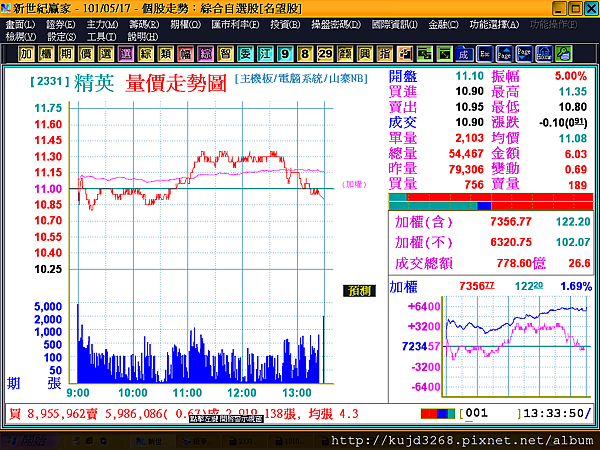Click the 興 toolbar icon

[x=365, y=54]
